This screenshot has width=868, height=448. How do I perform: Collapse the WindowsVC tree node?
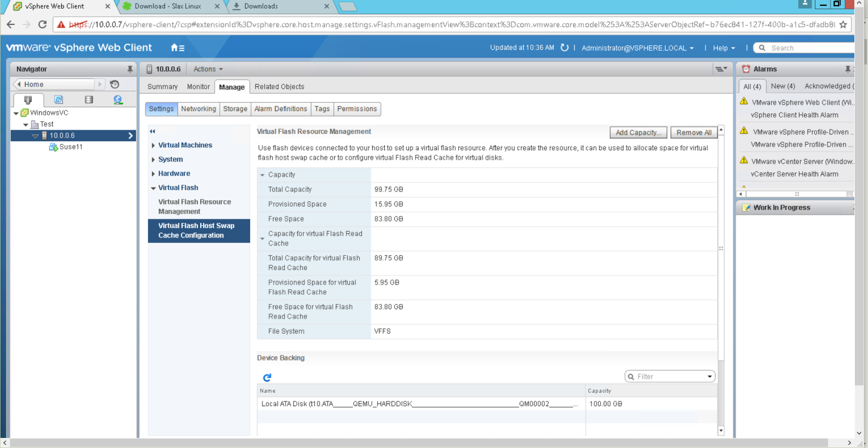(16, 113)
